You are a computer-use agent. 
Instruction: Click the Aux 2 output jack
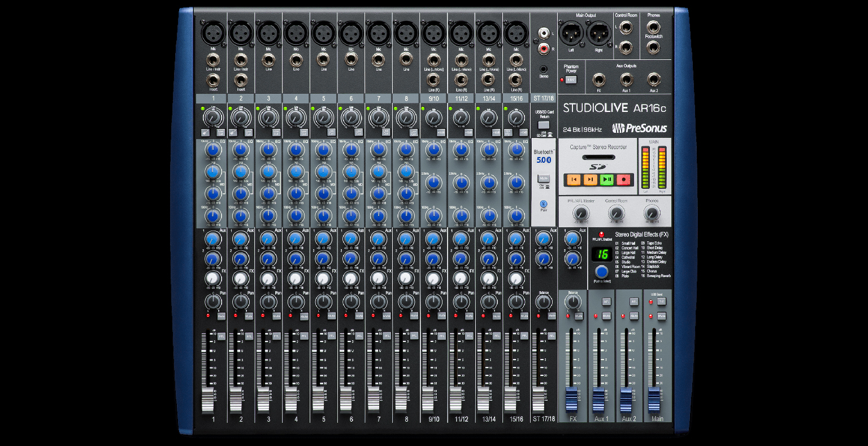pyautogui.click(x=654, y=79)
